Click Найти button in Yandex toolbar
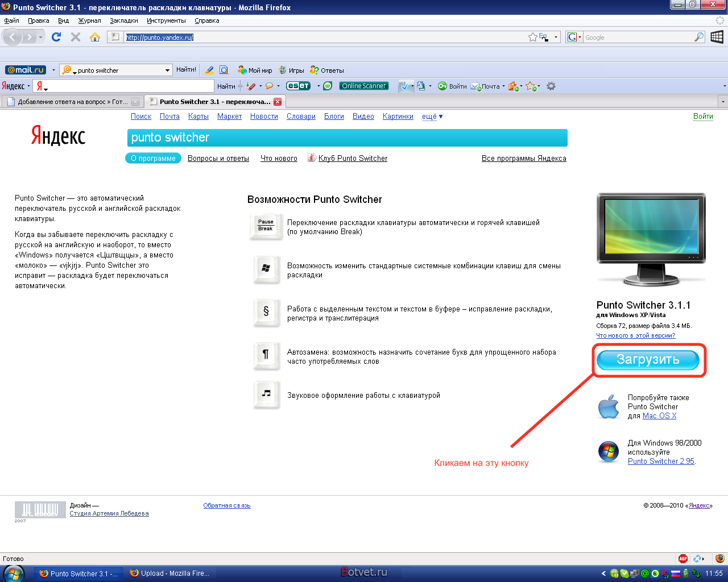This screenshot has height=582, width=728. [226, 86]
